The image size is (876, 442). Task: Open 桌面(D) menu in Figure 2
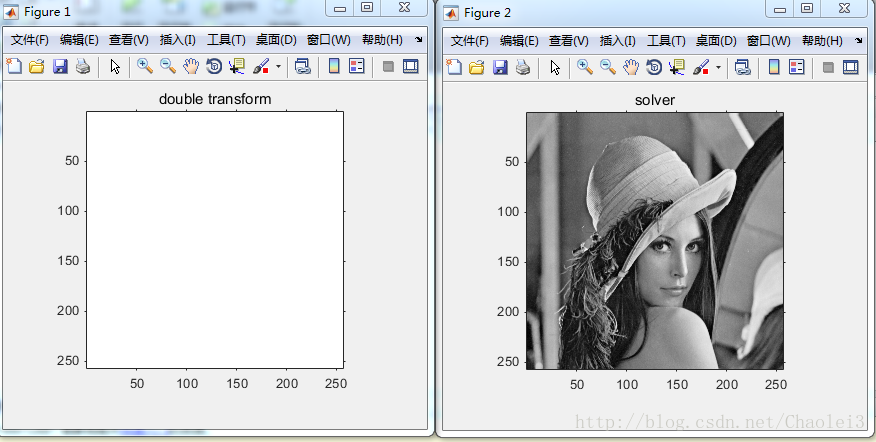[x=716, y=41]
